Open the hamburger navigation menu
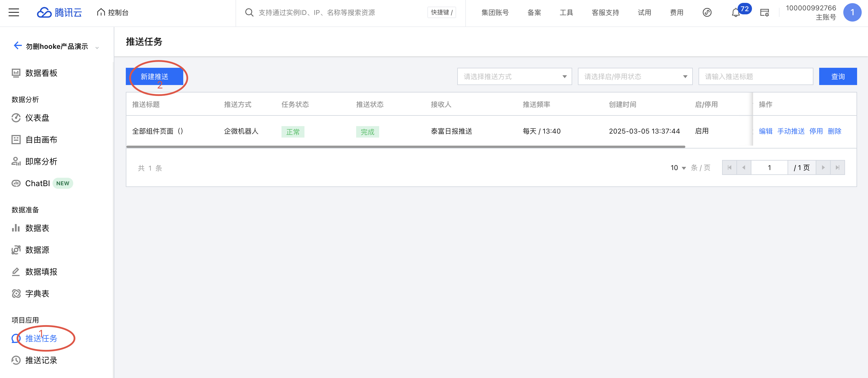The height and width of the screenshot is (378, 868). (x=13, y=12)
